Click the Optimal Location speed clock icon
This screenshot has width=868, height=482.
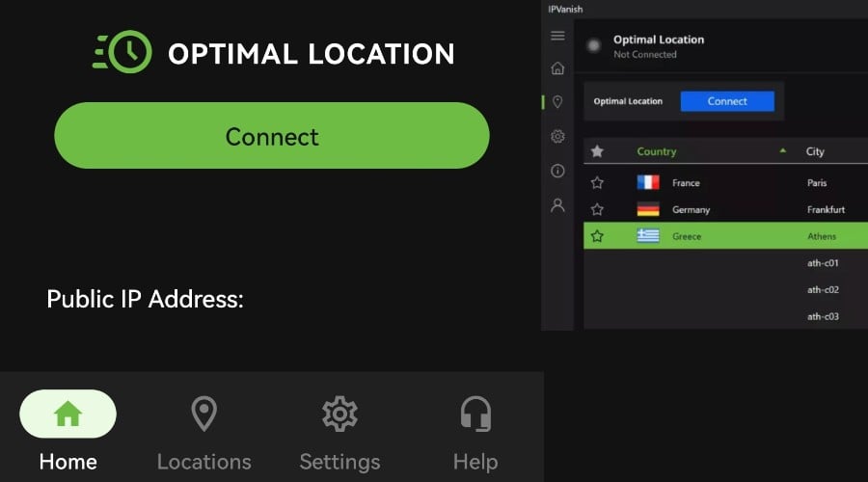pyautogui.click(x=122, y=51)
